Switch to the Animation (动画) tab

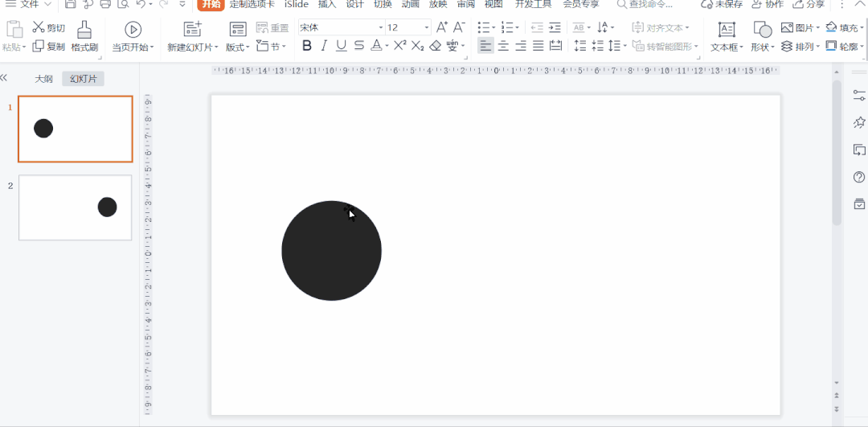click(x=410, y=4)
